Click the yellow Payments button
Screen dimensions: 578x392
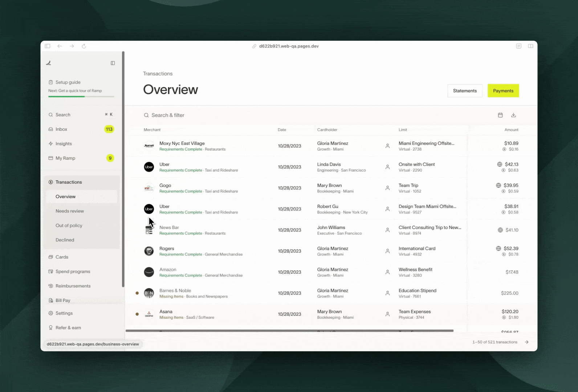[503, 91]
